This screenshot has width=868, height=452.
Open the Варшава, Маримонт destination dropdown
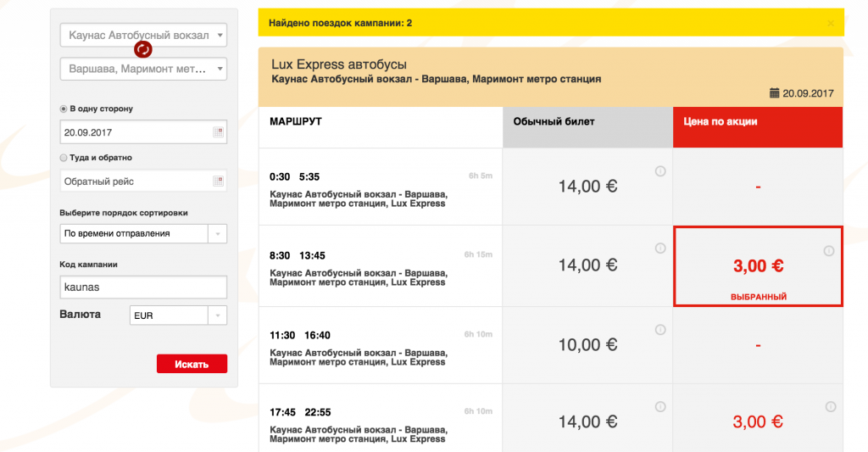(x=143, y=70)
